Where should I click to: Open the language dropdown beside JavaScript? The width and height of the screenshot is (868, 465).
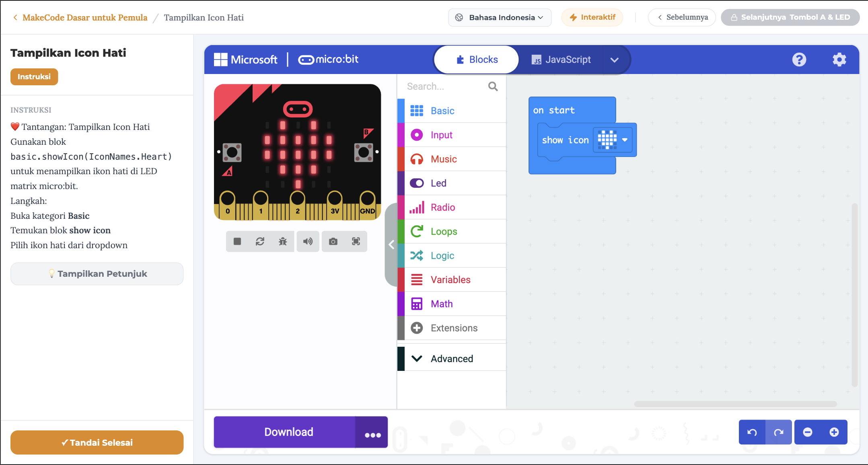pos(614,60)
